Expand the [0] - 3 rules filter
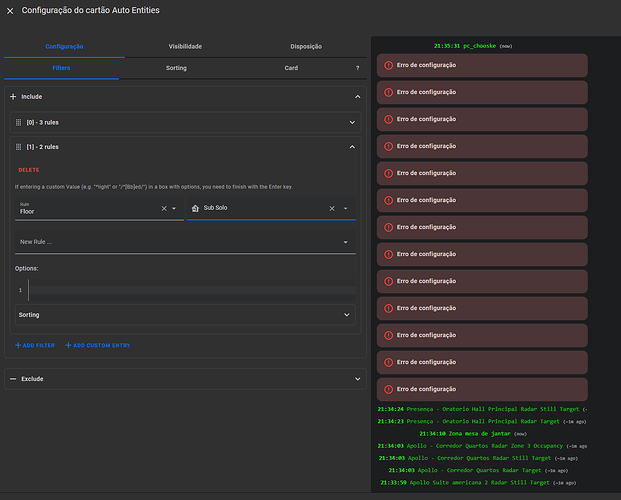 (352, 122)
